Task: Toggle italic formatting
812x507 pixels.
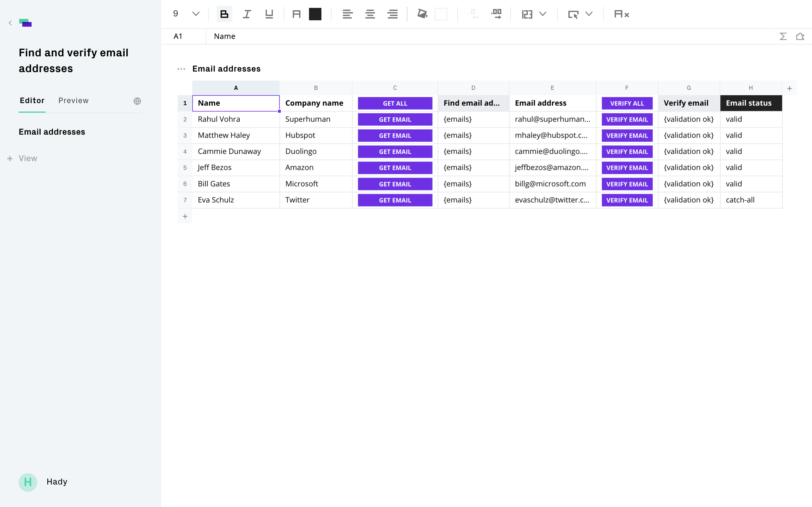Action: pos(247,14)
